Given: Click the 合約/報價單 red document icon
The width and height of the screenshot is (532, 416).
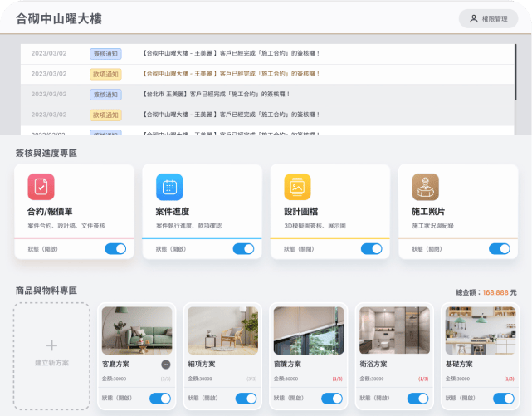Looking at the screenshot, I should pos(41,186).
